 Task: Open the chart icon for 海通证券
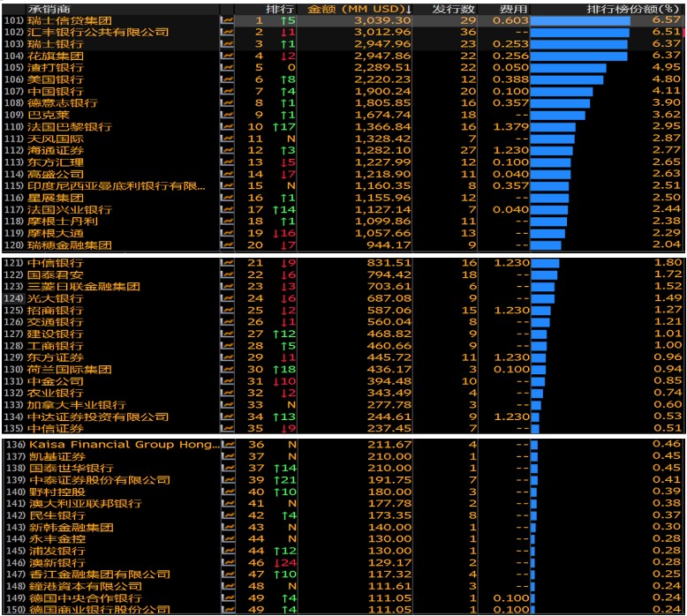pos(227,150)
